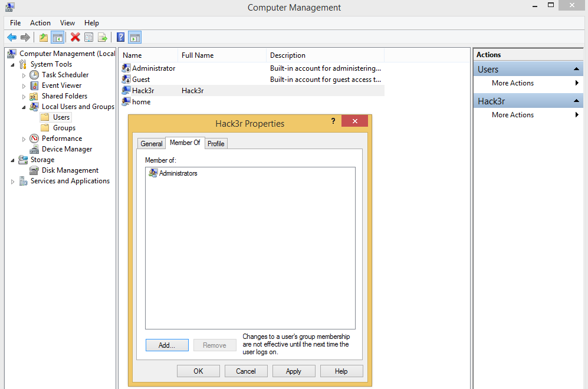Click the red Delete X icon
The image size is (588, 389).
(75, 38)
